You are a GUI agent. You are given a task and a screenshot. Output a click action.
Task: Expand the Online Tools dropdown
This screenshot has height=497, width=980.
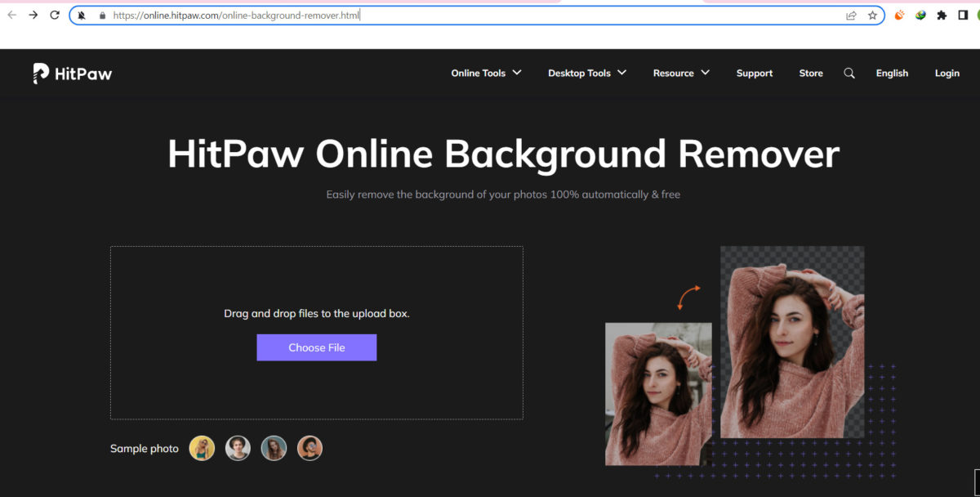click(x=486, y=74)
